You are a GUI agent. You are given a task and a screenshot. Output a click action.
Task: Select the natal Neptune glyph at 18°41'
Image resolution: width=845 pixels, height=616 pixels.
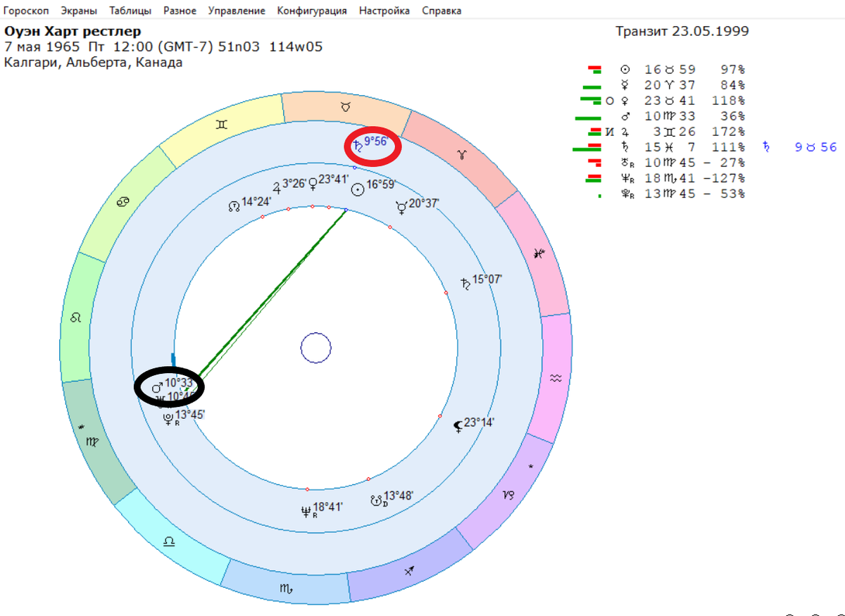[x=306, y=511]
